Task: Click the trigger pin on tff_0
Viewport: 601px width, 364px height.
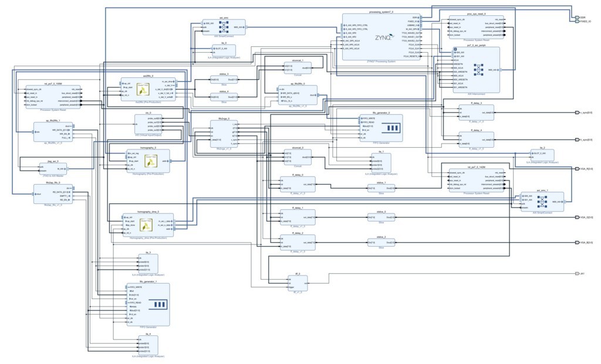Action: point(291,287)
